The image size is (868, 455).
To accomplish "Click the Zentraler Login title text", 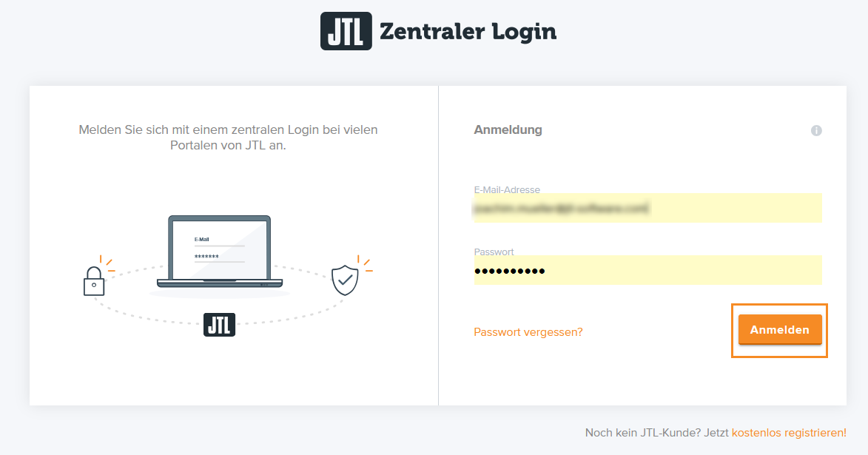I will pos(467,32).
